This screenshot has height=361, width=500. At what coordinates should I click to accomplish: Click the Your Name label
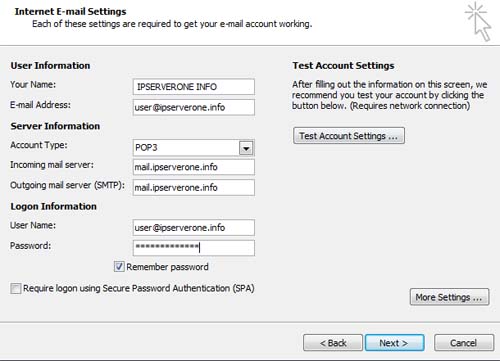pyautogui.click(x=33, y=84)
